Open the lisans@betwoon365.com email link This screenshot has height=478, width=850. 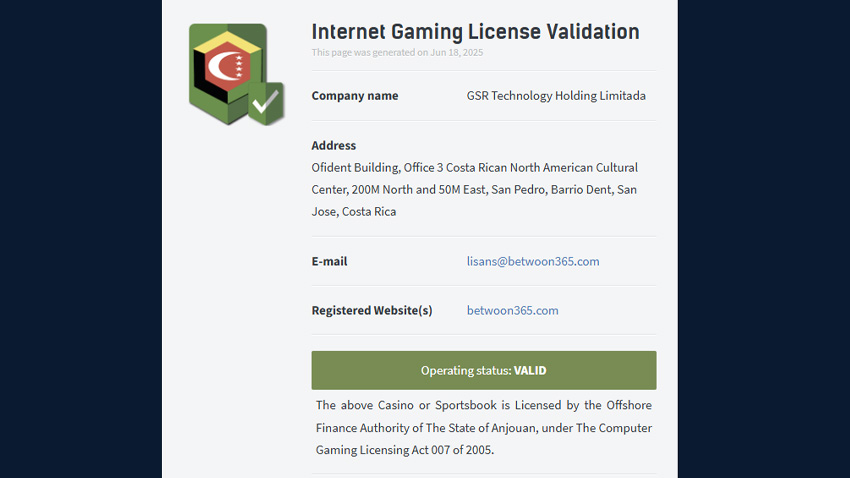[x=533, y=261]
